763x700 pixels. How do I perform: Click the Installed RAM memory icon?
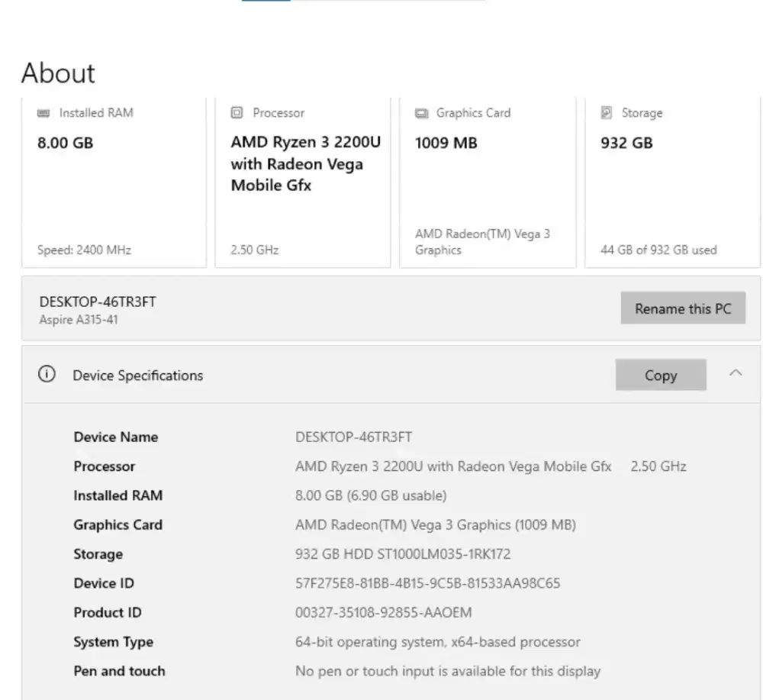(x=43, y=112)
